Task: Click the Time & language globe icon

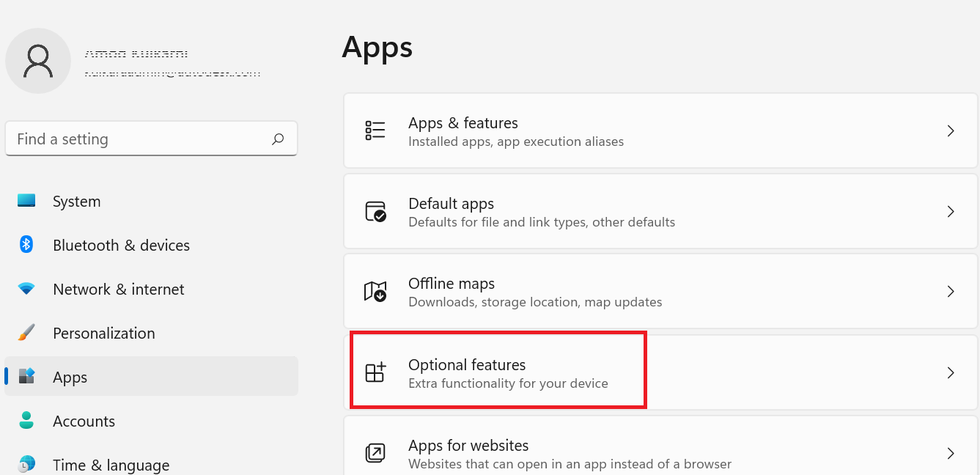Action: [26, 464]
